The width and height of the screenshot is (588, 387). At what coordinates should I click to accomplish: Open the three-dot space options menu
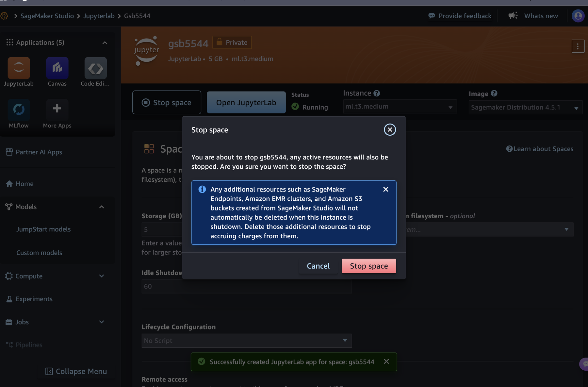(x=578, y=46)
